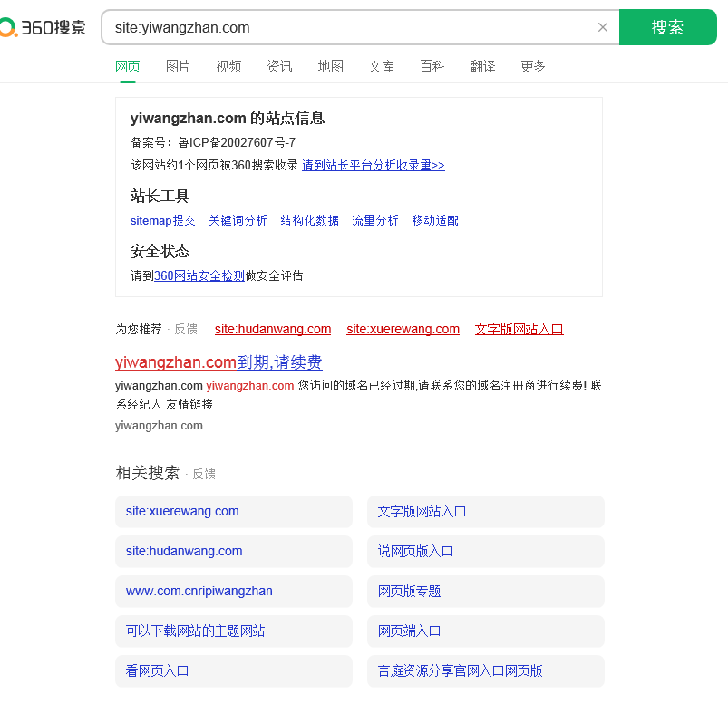
Task: Click the green 搜索 button
Action: tap(667, 27)
